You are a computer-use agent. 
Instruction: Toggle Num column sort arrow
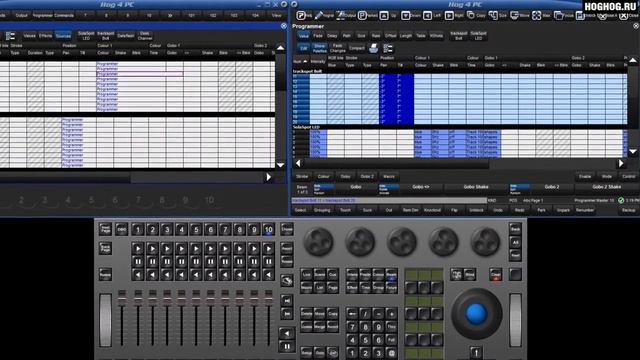point(305,61)
